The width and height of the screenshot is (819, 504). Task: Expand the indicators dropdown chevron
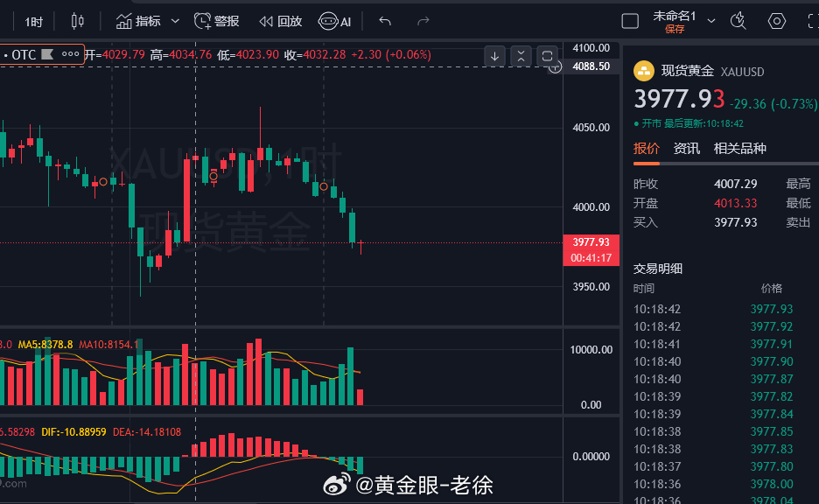tap(176, 21)
